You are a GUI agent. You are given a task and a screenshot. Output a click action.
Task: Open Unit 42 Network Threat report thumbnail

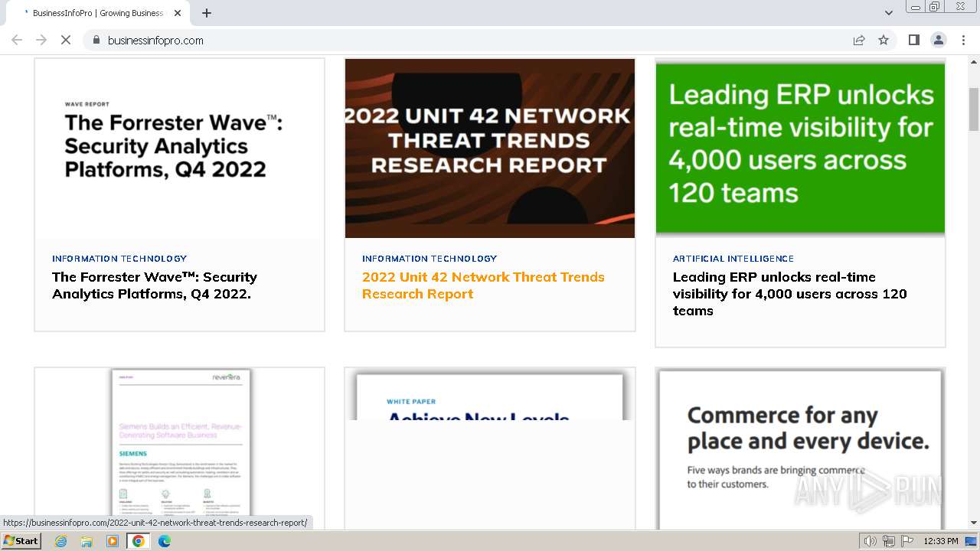pyautogui.click(x=490, y=148)
